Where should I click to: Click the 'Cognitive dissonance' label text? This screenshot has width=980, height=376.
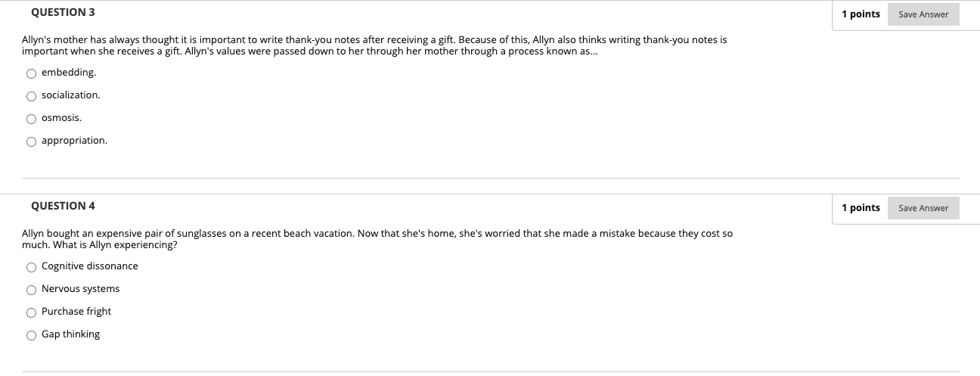coord(90,266)
